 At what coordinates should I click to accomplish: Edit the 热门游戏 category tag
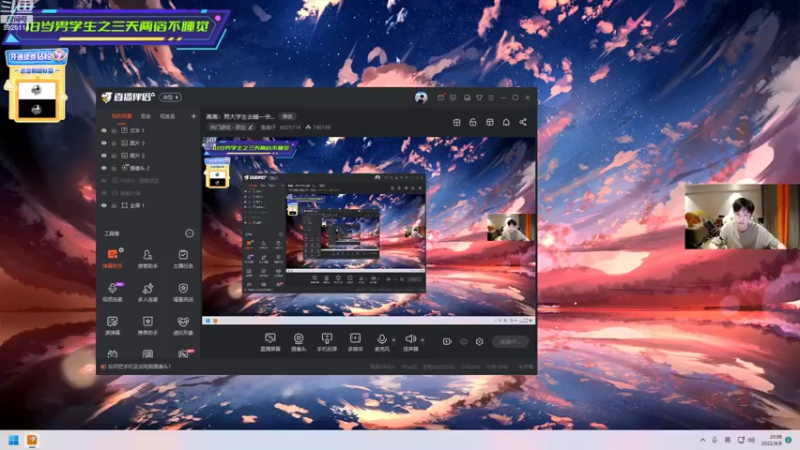(x=231, y=127)
